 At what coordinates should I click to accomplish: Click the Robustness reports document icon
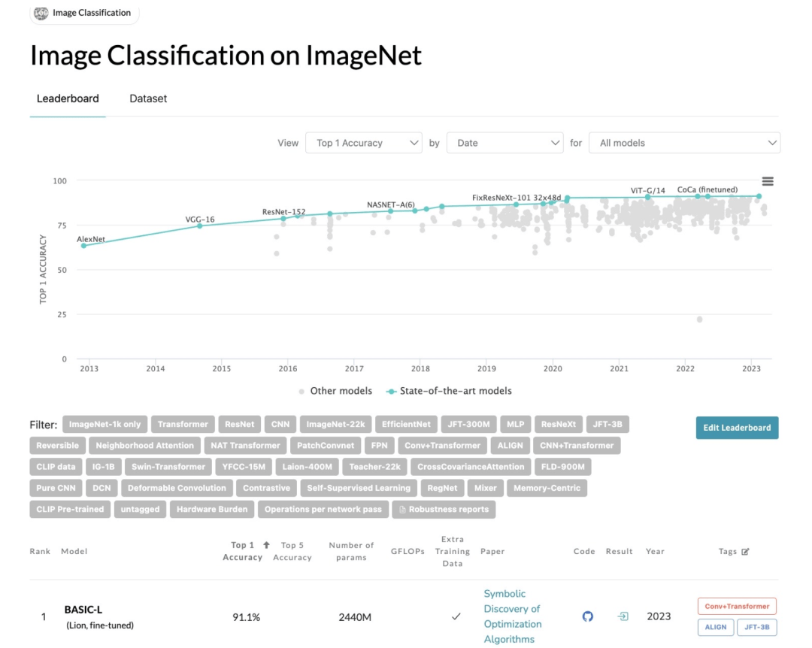pos(402,510)
